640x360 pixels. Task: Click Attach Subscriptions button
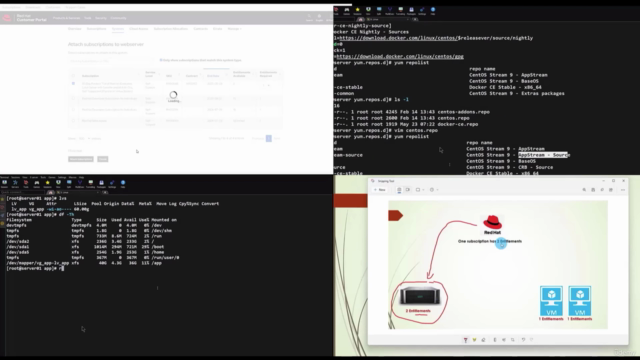coord(81,159)
